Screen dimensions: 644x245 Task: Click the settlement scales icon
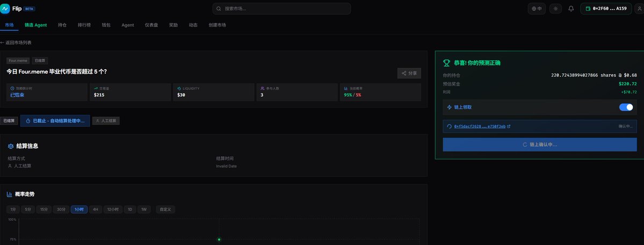click(x=11, y=146)
